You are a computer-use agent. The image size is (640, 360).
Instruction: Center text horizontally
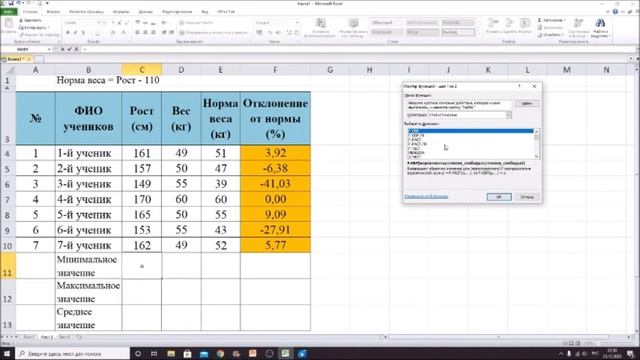(146, 32)
